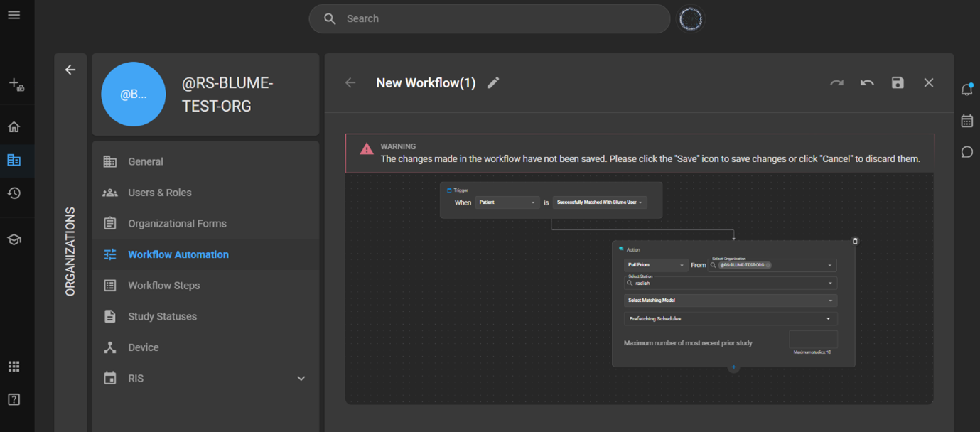The image size is (980, 432).
Task: Open the Prefetching Schedules dropdown
Action: point(730,319)
